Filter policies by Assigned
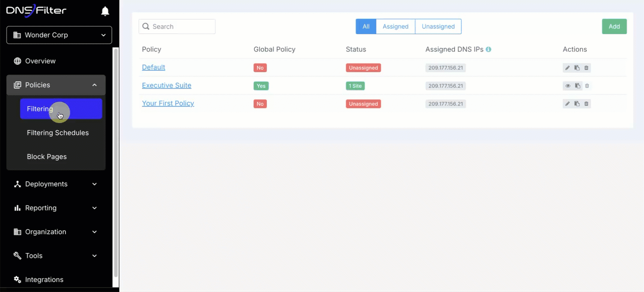 click(x=395, y=26)
